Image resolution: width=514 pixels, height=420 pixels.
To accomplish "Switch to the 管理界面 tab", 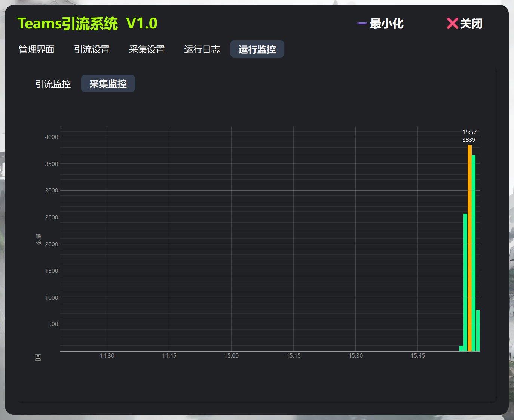I will [x=36, y=49].
